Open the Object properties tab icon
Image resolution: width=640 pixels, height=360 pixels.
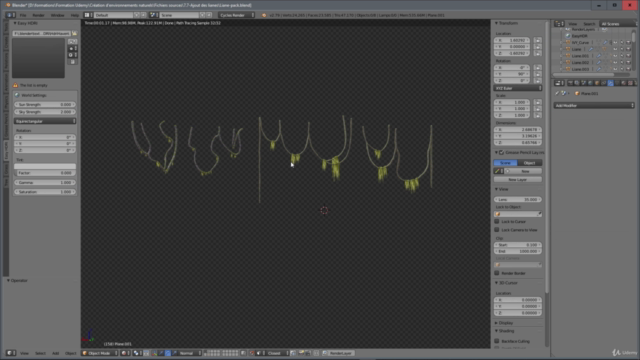pyautogui.click(x=597, y=83)
